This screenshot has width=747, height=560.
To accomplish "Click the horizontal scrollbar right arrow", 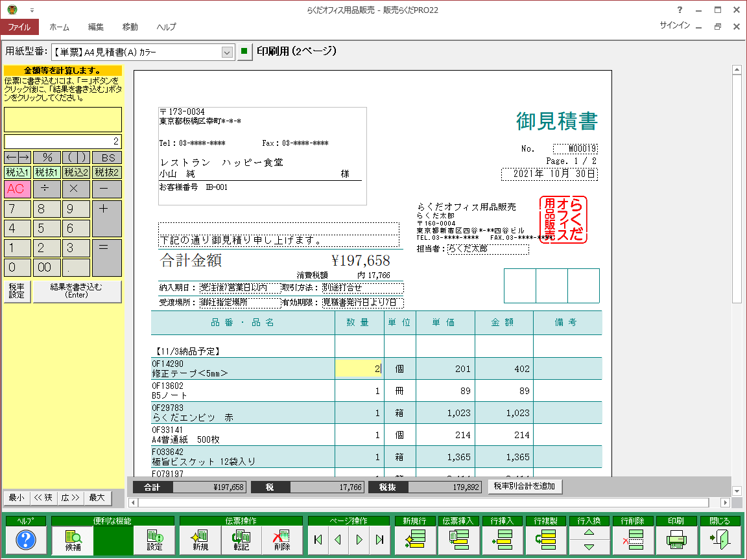I will (725, 502).
